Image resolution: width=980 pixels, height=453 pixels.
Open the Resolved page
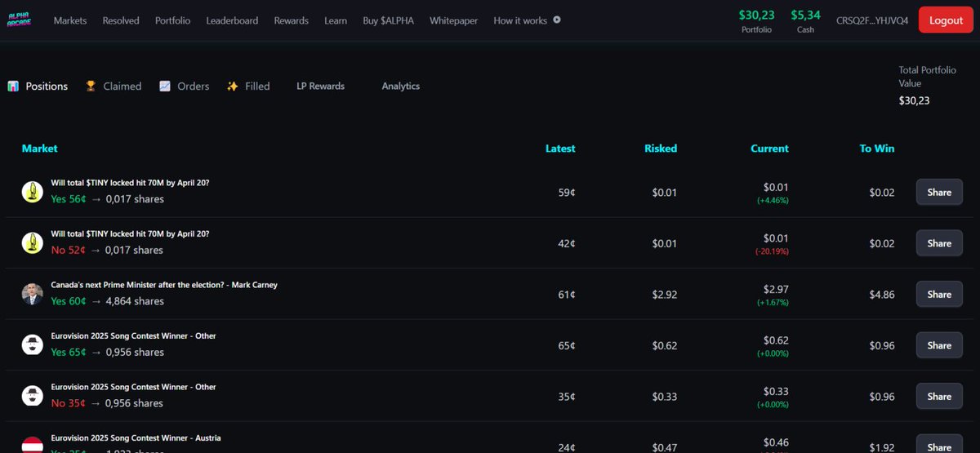pyautogui.click(x=121, y=20)
